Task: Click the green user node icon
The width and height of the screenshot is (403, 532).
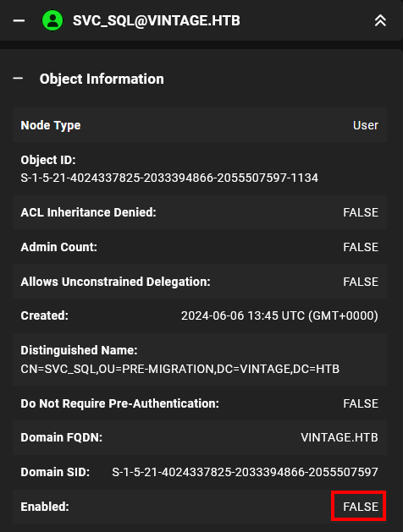Action: point(52,20)
